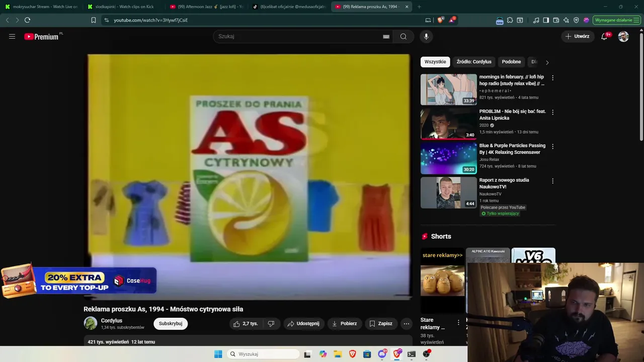Dislike the video
Viewport: 644px width, 362px height.
(x=271, y=323)
